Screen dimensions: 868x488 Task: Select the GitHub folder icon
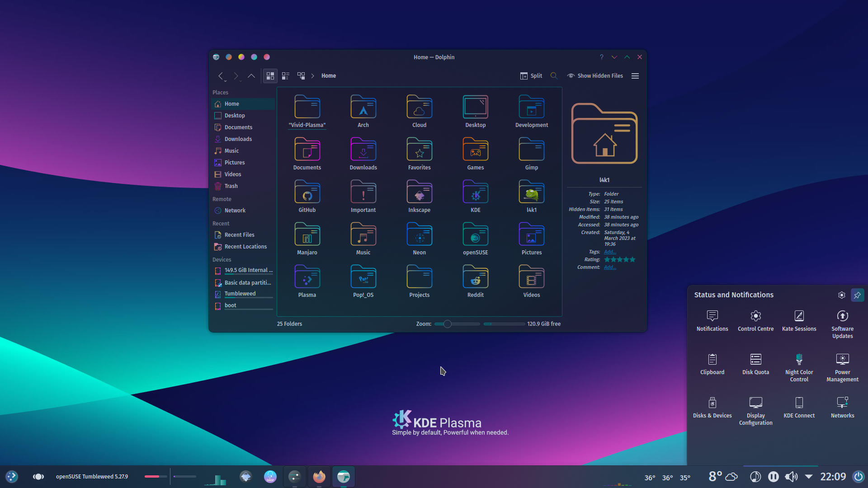(x=307, y=192)
